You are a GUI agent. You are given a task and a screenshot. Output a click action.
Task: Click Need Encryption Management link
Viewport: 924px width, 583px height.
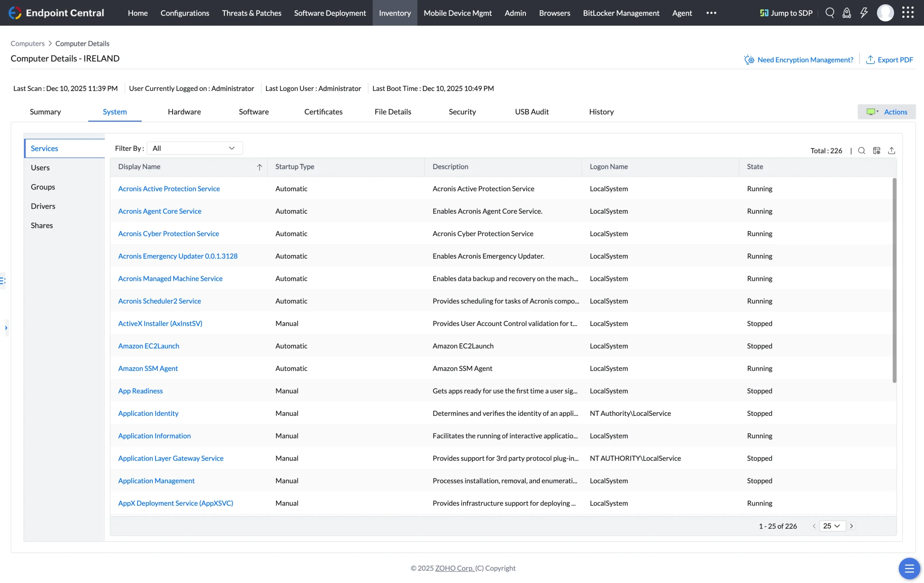[798, 60]
